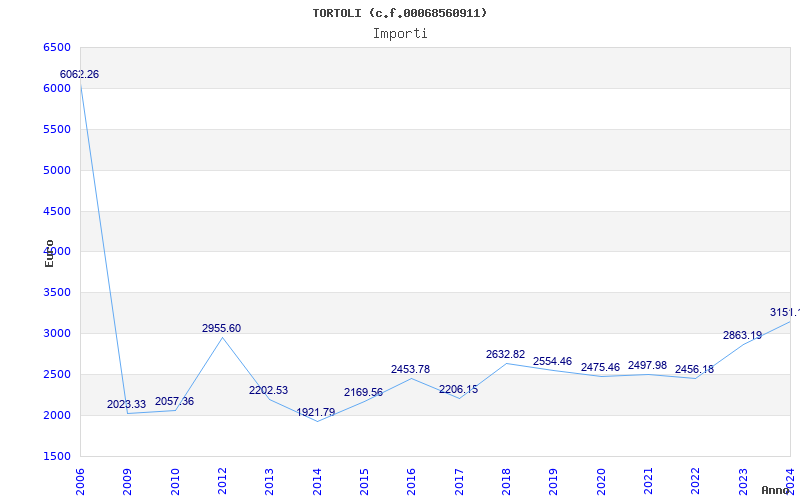Click the 2009 x-axis year label

[x=128, y=482]
